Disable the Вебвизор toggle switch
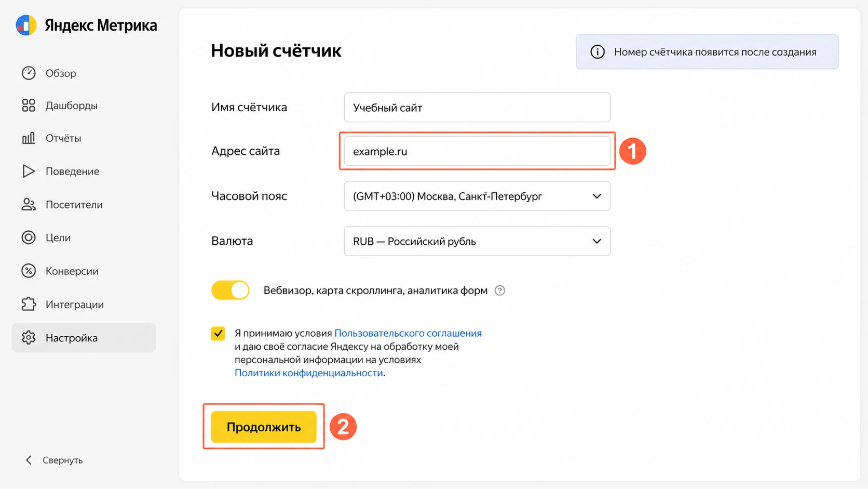Viewport: 868px width, 489px height. click(230, 290)
